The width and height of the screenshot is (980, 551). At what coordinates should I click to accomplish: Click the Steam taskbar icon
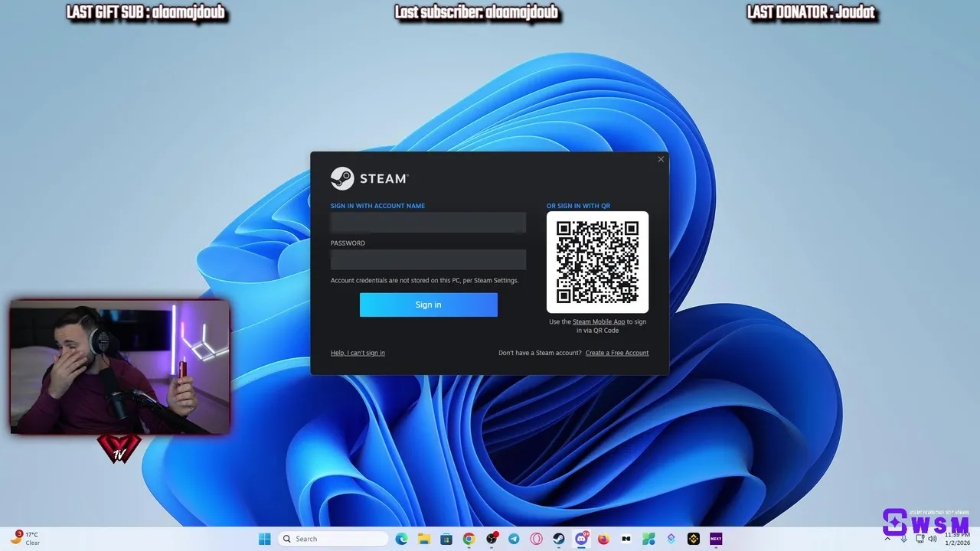coord(559,539)
